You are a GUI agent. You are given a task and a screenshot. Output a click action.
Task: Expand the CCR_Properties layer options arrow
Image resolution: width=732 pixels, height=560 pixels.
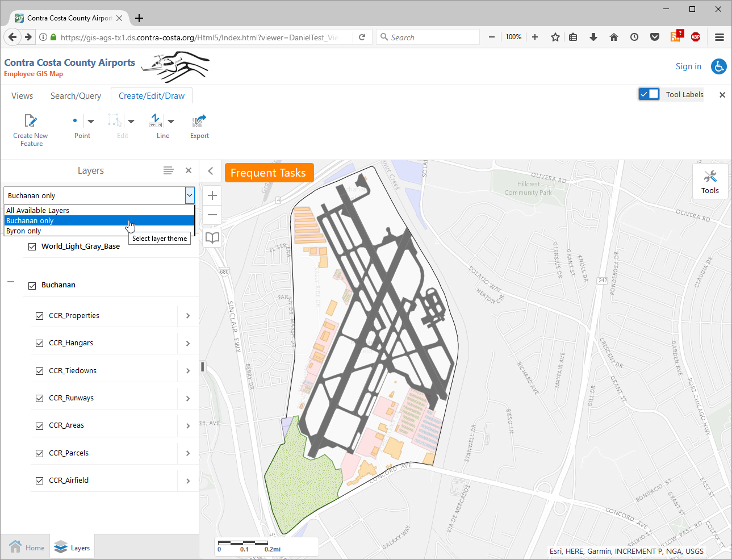click(188, 316)
